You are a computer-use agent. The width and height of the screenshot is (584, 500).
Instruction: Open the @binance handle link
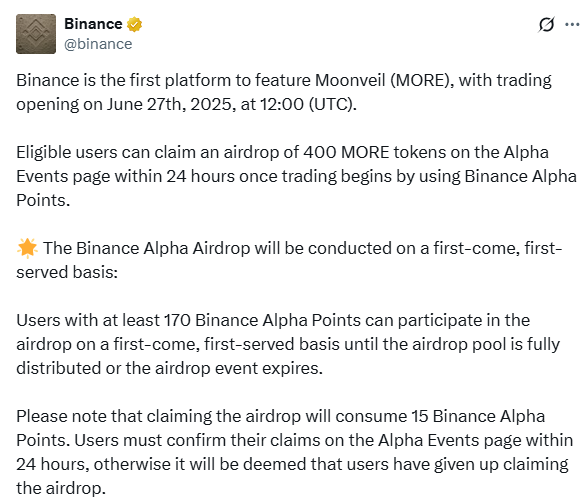pos(98,44)
